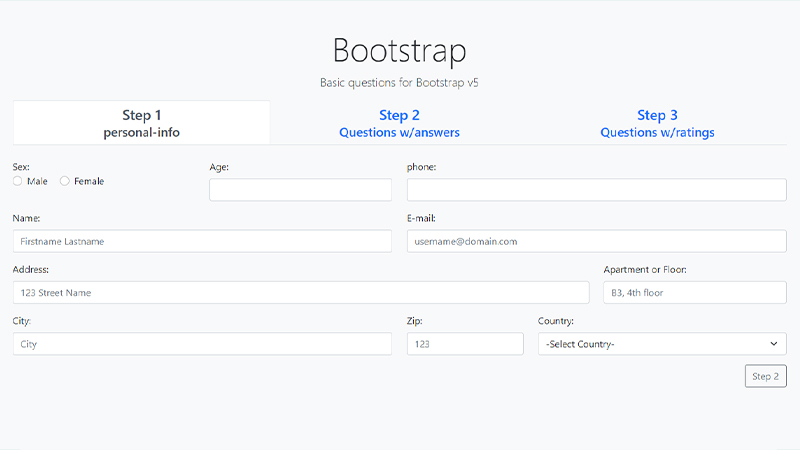Click the Apartment or Floor field
The height and width of the screenshot is (450, 800).
[x=695, y=292]
